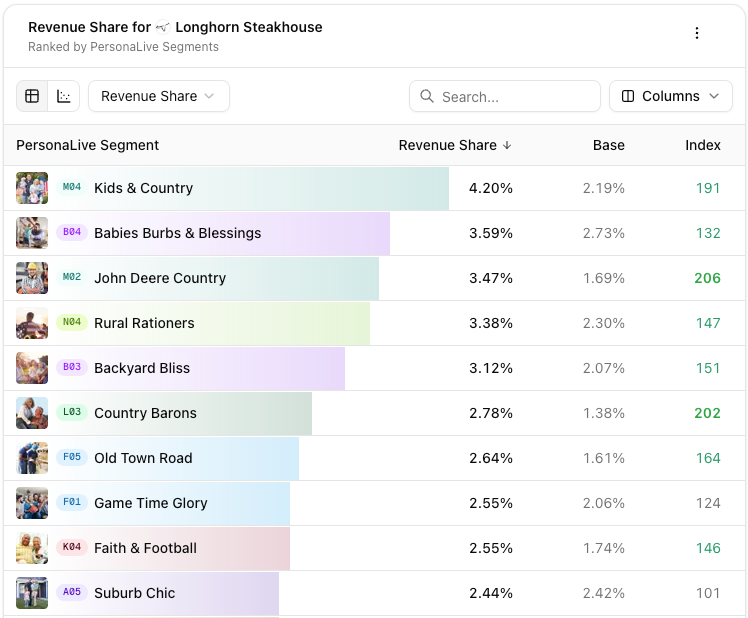Sort by Base column header
Viewport: 748px width, 618px height.
click(x=609, y=145)
